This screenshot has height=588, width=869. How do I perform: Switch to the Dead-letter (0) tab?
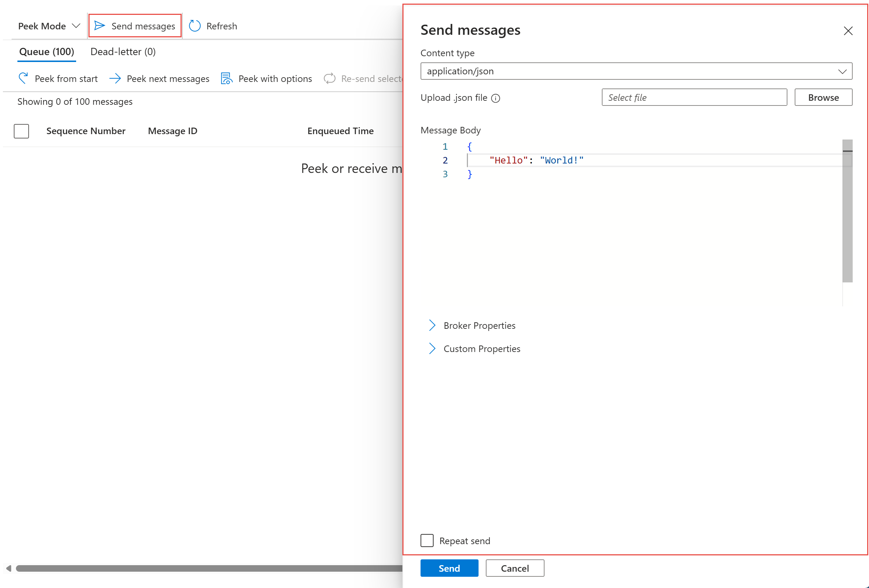[123, 51]
